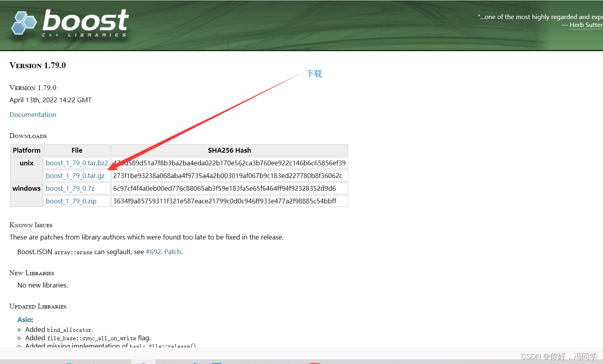Click the SHA256 Hash column header
Viewport: 603px width, 364px height.
click(x=229, y=150)
